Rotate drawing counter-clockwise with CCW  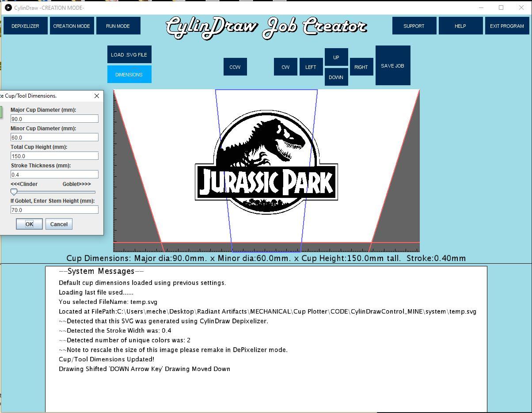pyautogui.click(x=235, y=67)
